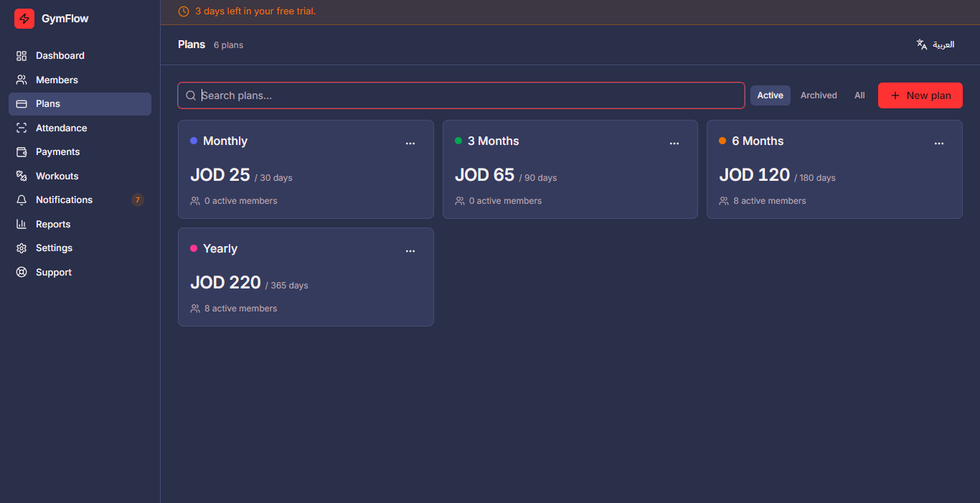Open the Support page
This screenshot has width=980, height=503.
coord(80,272)
